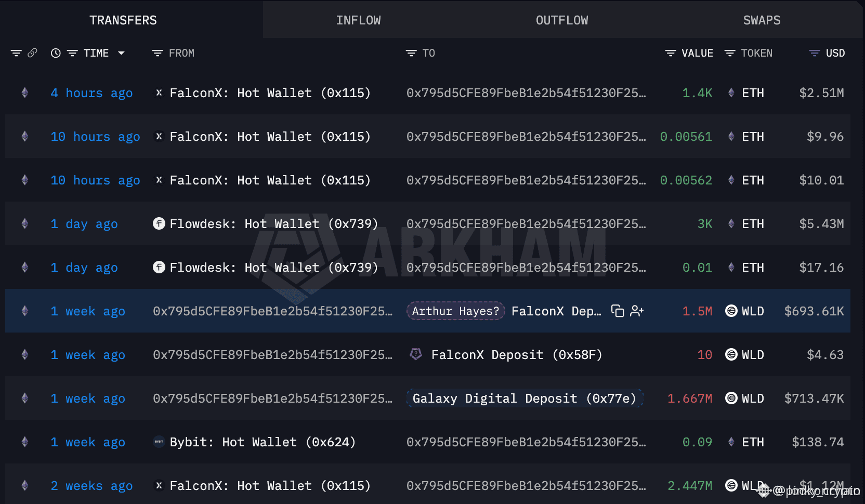This screenshot has height=504, width=865.
Task: Click the $5.43M USD amount
Action: click(x=821, y=224)
